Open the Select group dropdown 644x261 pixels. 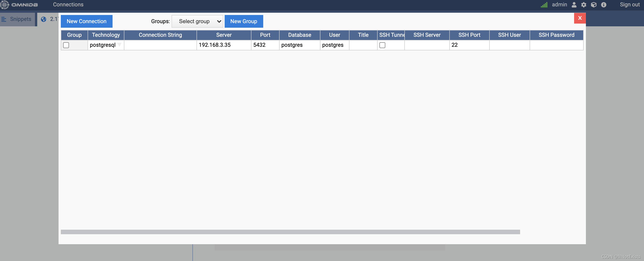point(197,21)
